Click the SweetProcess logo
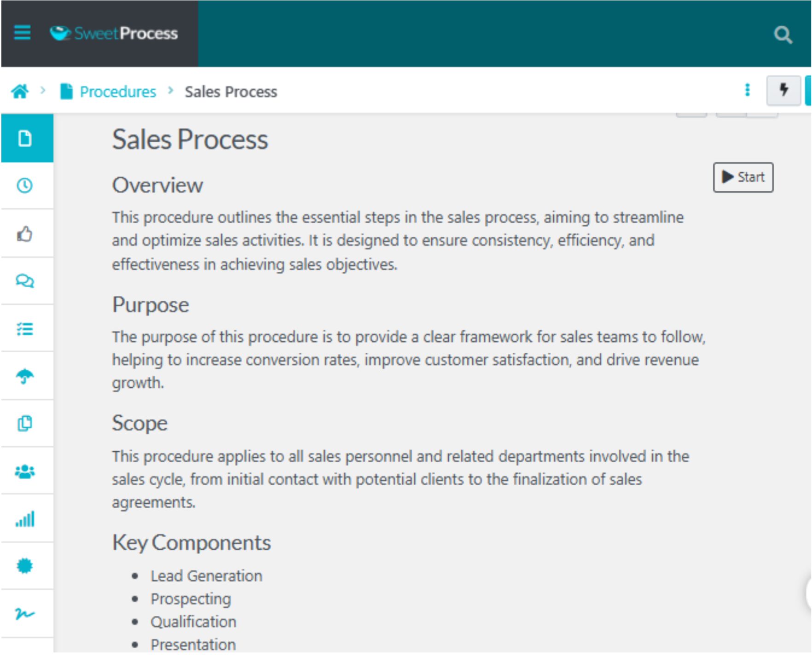 click(114, 33)
